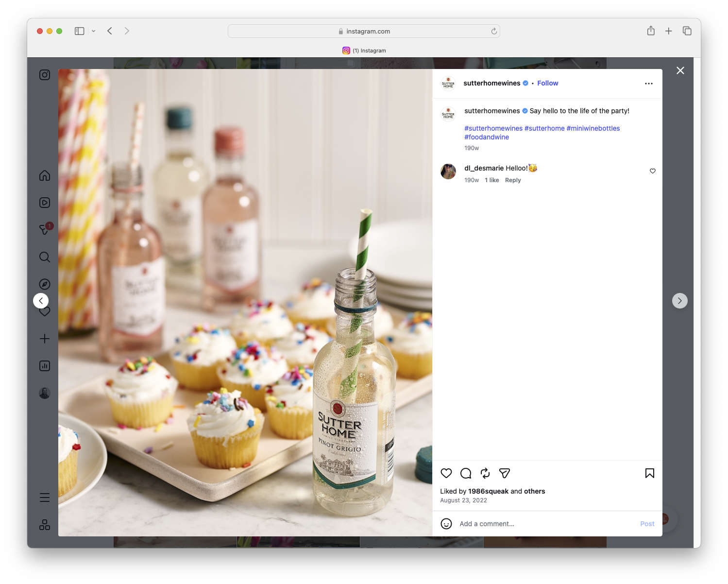Go to Home feed icon in sidebar
This screenshot has height=584, width=728.
pos(45,175)
